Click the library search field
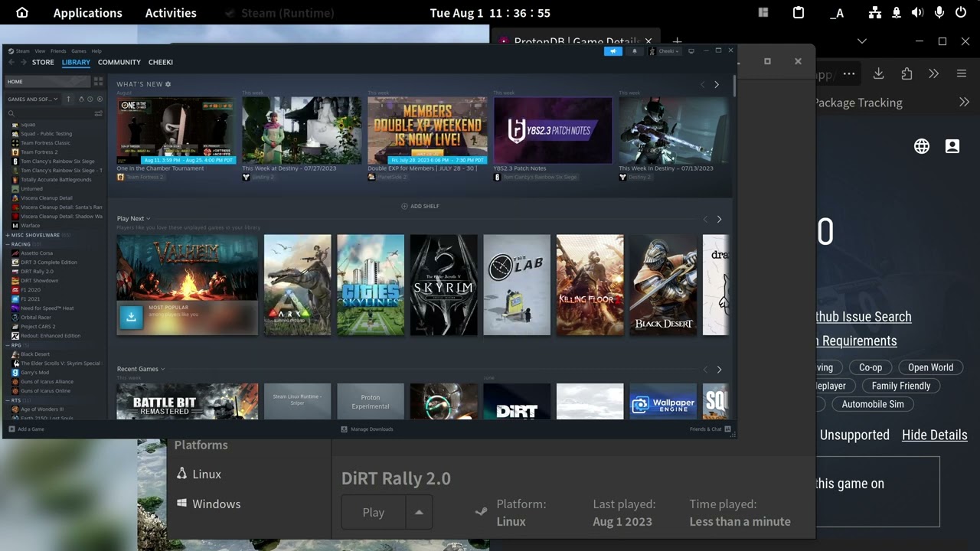The image size is (980, 551). (50, 113)
